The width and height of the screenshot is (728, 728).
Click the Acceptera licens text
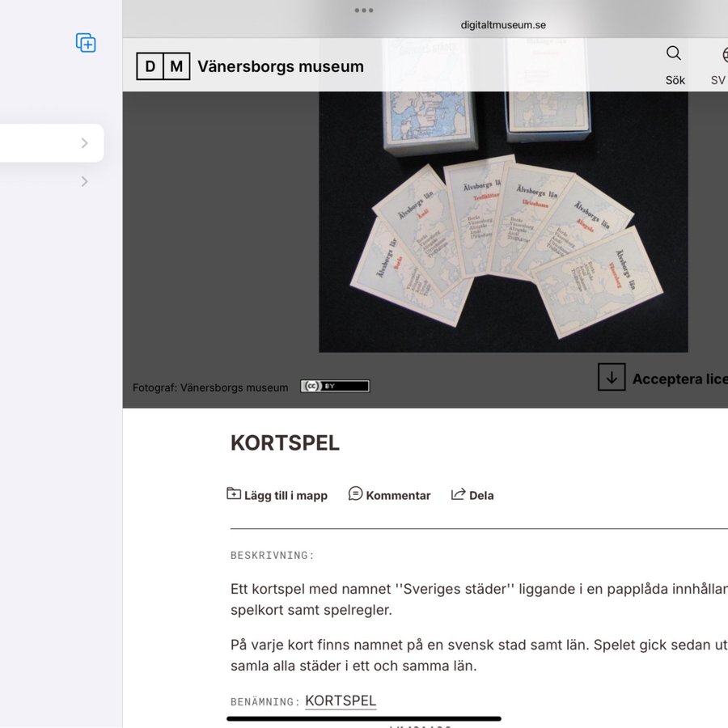coord(679,379)
